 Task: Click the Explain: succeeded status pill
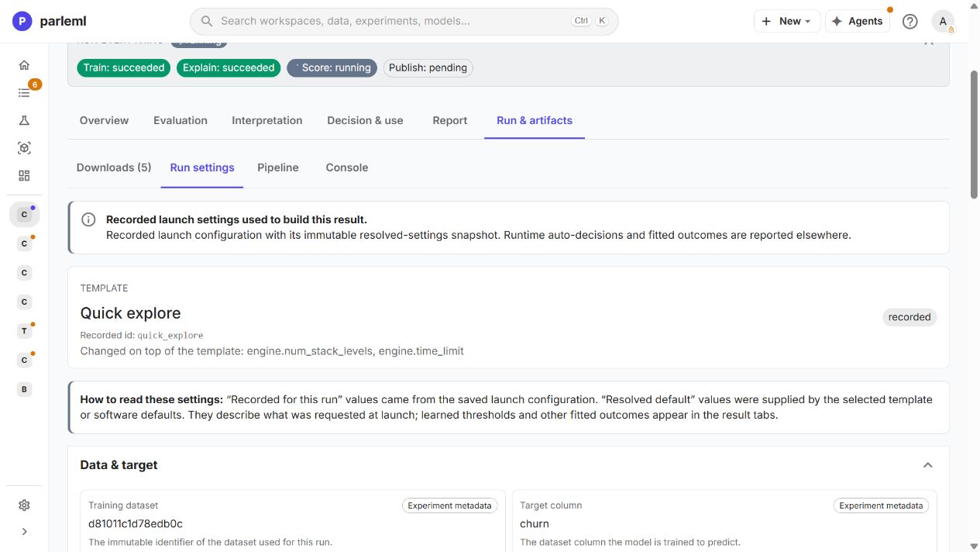tap(229, 67)
